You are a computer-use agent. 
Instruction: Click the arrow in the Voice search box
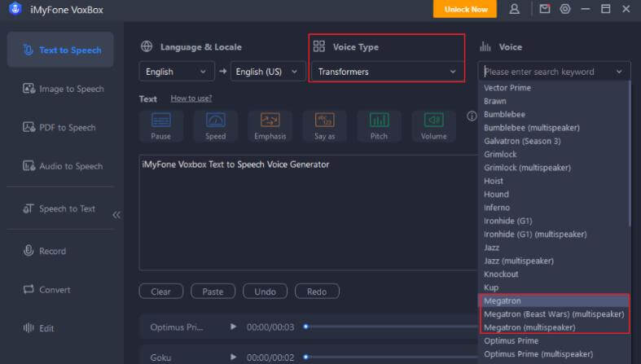click(x=619, y=72)
